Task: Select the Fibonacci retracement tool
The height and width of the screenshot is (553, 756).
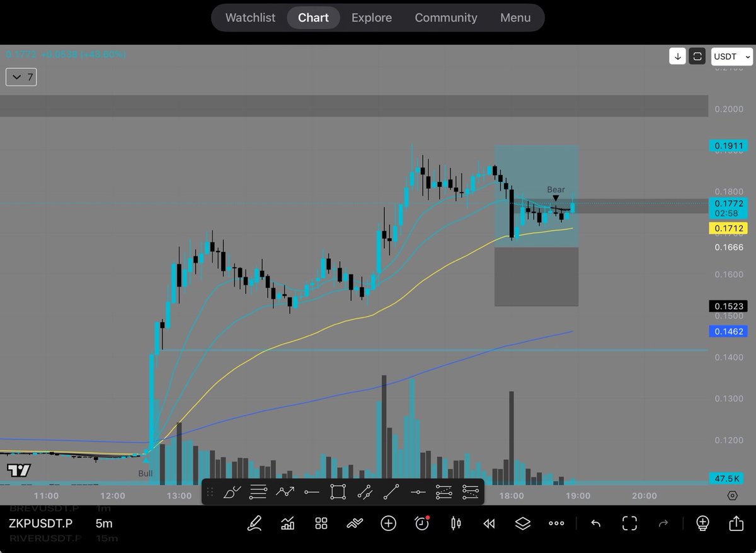Action: tap(258, 491)
